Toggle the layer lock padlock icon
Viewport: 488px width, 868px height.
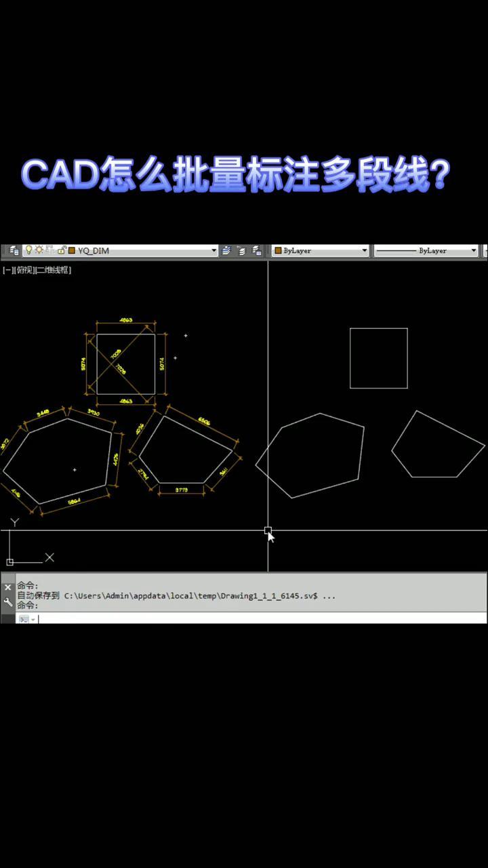pyautogui.click(x=62, y=250)
